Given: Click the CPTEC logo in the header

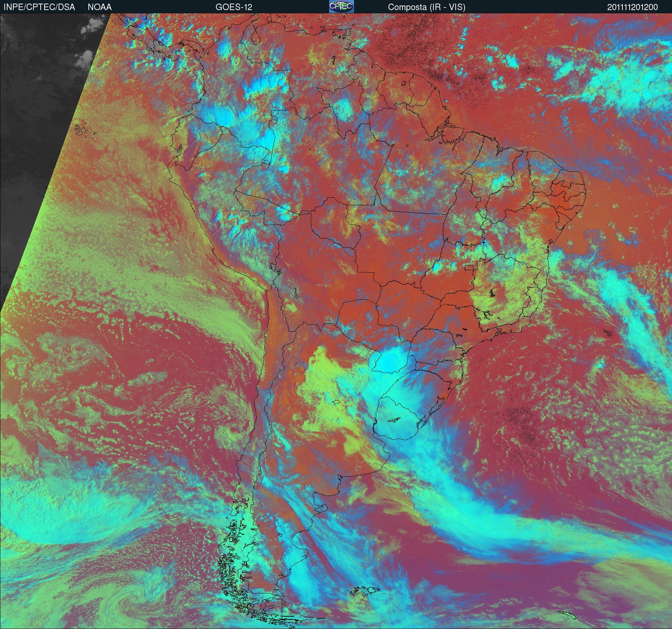Looking at the screenshot, I should coord(341,6).
